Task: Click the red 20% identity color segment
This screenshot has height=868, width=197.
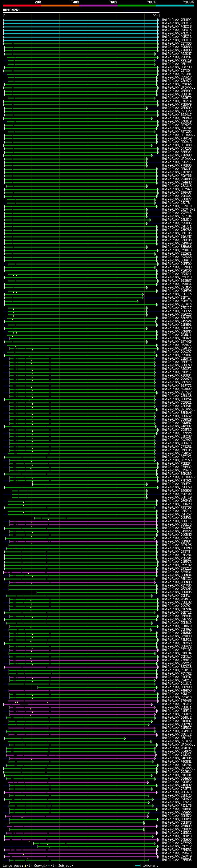Action: 22,6
